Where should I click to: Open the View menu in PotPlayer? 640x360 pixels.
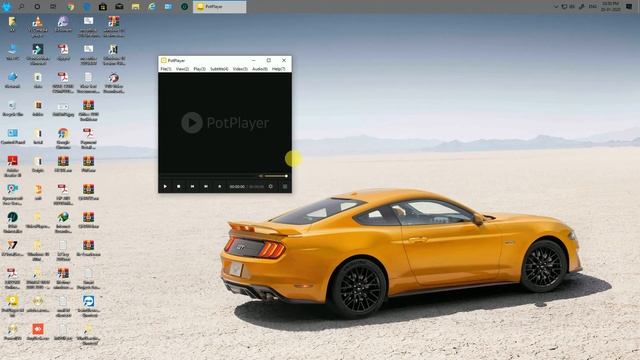(182, 69)
